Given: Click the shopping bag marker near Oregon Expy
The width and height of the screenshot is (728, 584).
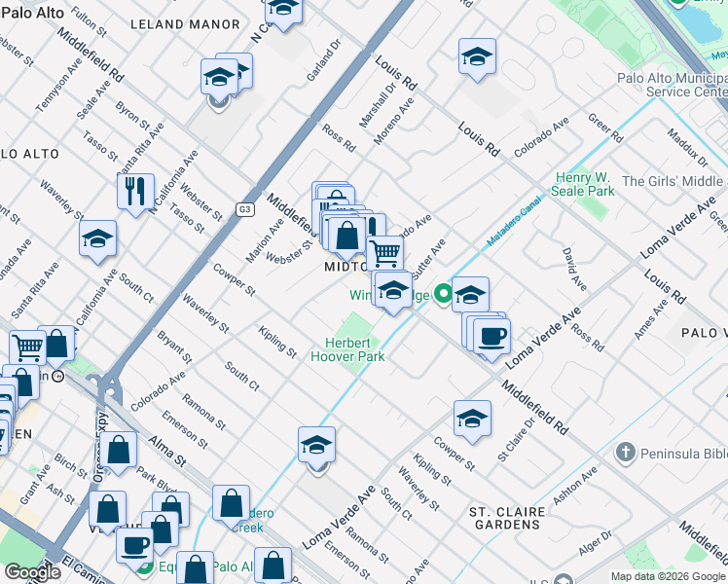Looking at the screenshot, I should [119, 452].
